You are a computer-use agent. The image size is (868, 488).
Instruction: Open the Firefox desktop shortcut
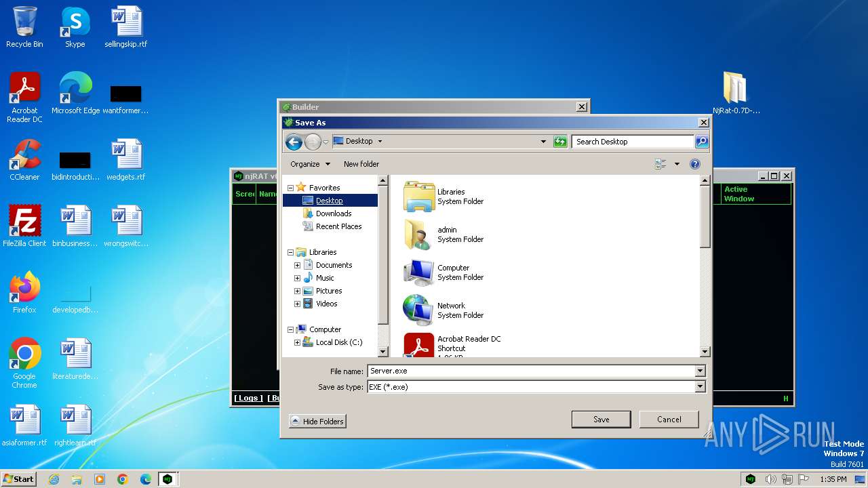point(24,293)
